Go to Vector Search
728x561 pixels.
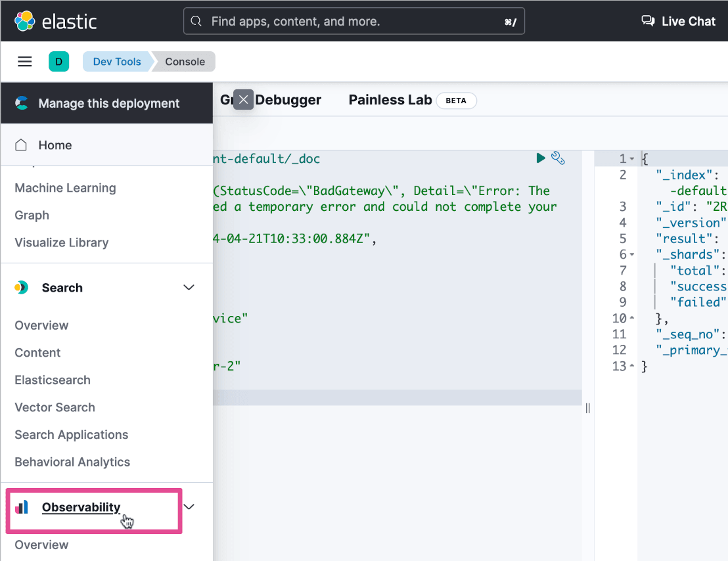(x=55, y=407)
